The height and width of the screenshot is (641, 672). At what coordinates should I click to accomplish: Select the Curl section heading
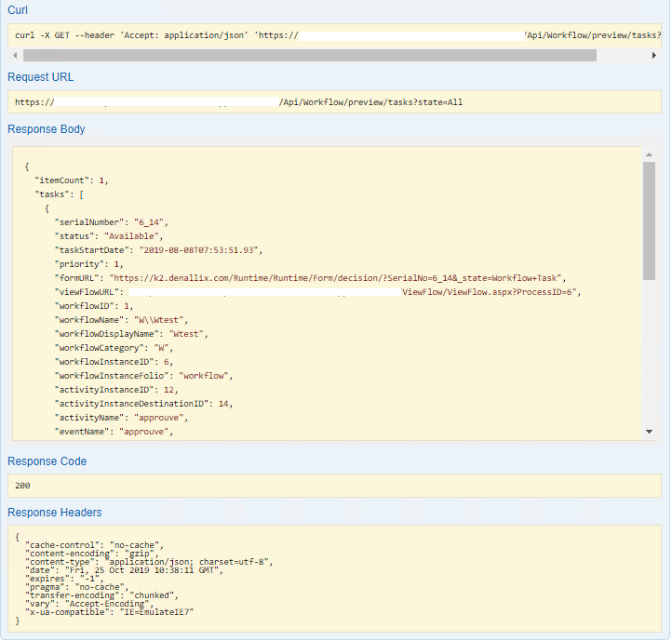tap(20, 9)
